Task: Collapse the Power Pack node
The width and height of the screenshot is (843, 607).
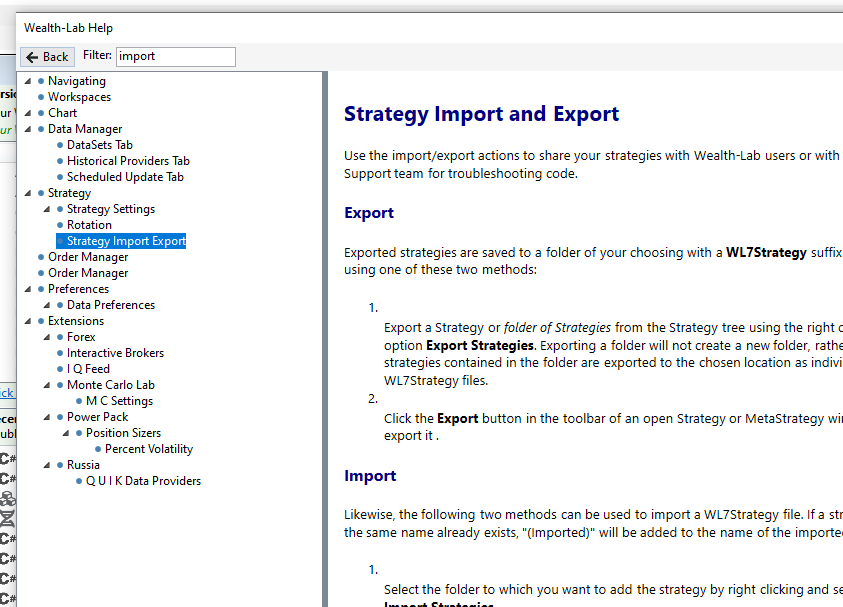Action: [46, 417]
